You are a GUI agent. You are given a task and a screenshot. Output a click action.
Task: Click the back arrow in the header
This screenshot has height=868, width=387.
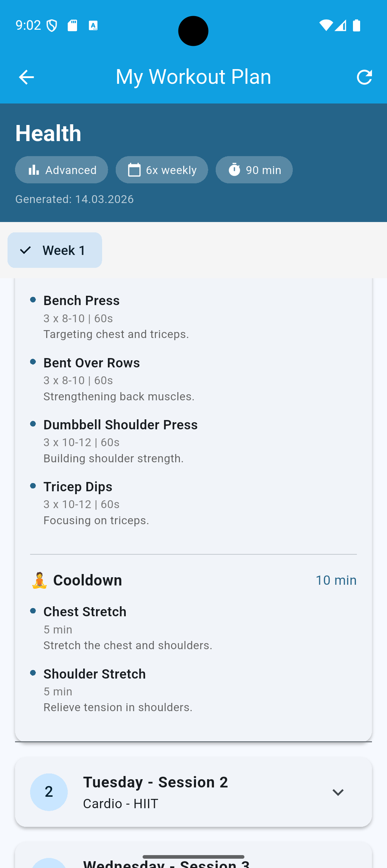26,77
